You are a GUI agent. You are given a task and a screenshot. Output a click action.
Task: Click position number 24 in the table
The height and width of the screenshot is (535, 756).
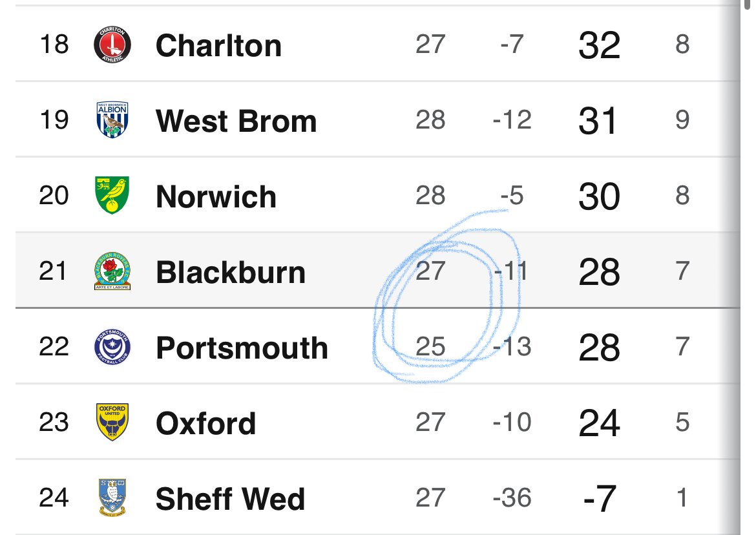coord(54,498)
